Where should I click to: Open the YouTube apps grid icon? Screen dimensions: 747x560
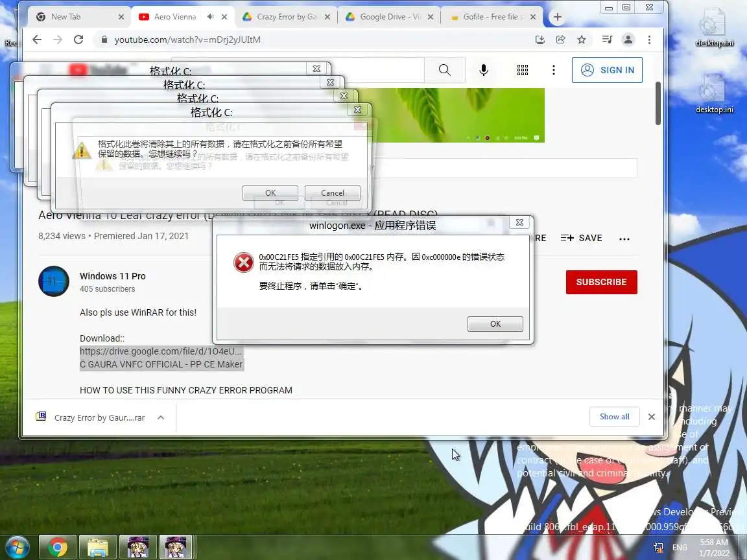tap(523, 70)
